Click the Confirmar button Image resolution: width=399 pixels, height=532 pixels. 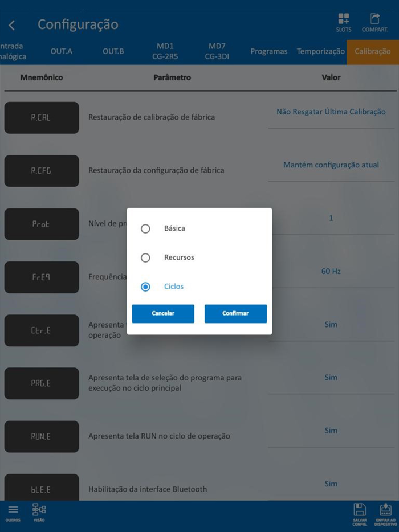235,313
